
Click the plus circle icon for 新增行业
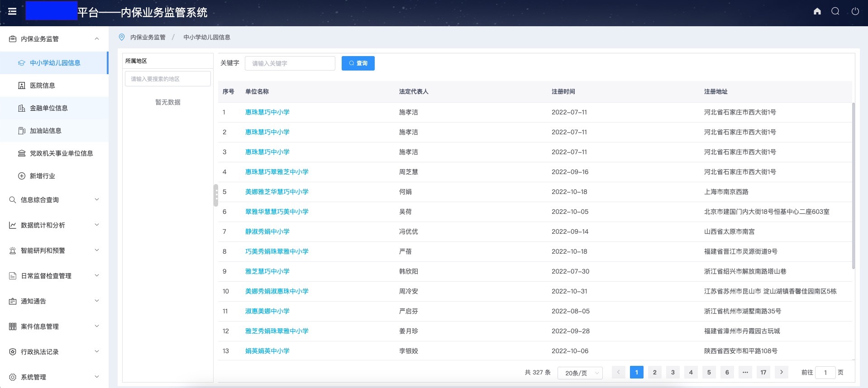click(x=22, y=176)
